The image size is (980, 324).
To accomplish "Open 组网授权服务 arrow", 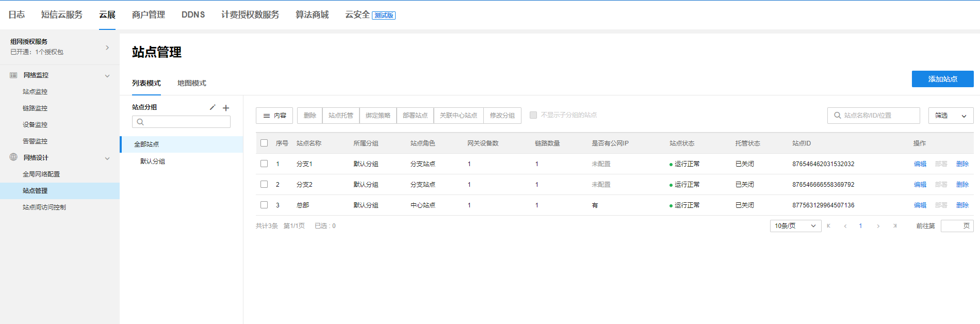I will tap(107, 47).
